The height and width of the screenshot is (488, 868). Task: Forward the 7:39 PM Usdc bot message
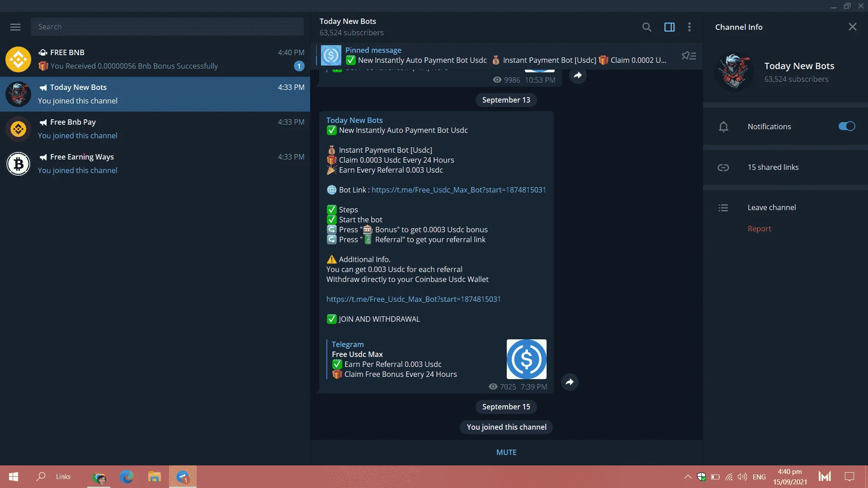(570, 382)
